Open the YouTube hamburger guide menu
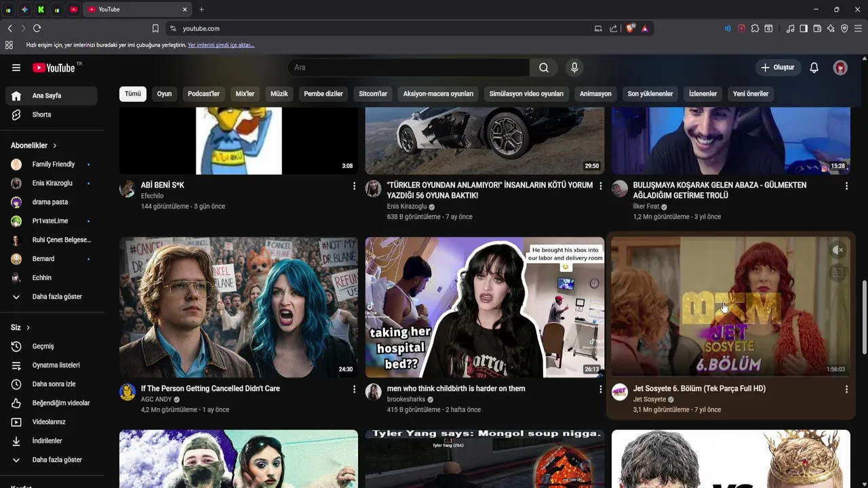 click(16, 68)
